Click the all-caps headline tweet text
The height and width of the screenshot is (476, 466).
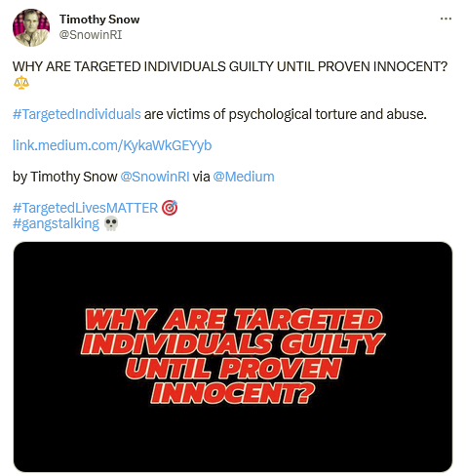coord(230,66)
